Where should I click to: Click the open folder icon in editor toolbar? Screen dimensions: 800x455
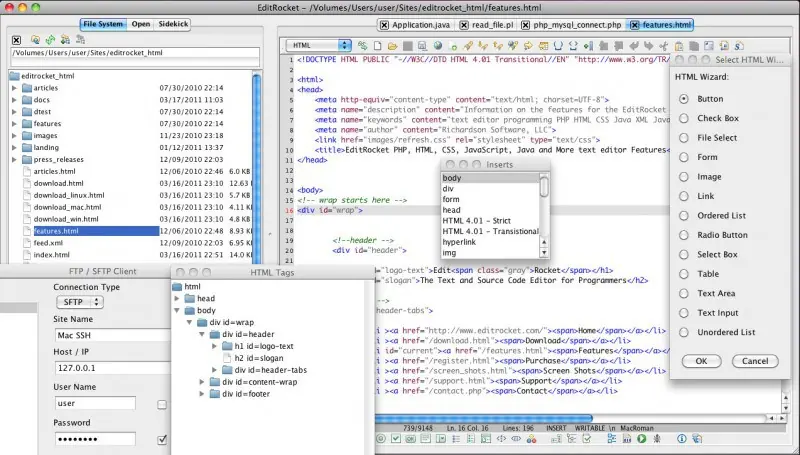pos(392,46)
